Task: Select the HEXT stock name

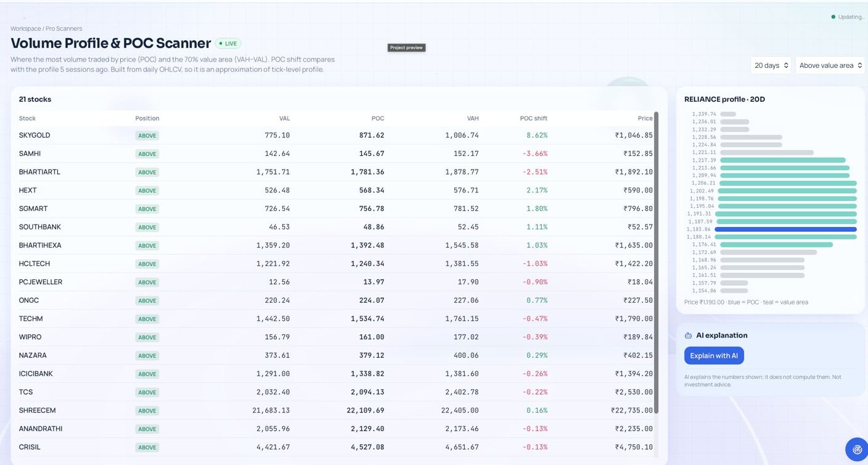Action: tap(28, 191)
